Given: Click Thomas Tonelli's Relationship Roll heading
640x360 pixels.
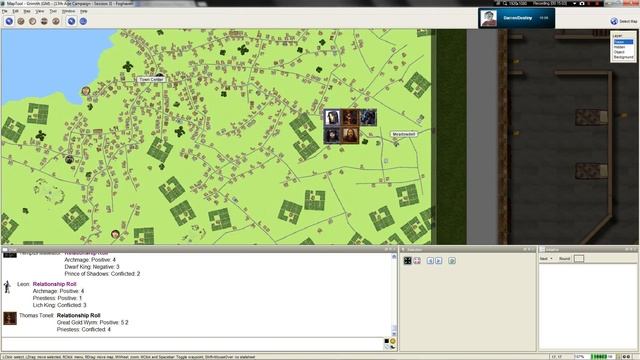Looking at the screenshot, I should 78,316.
